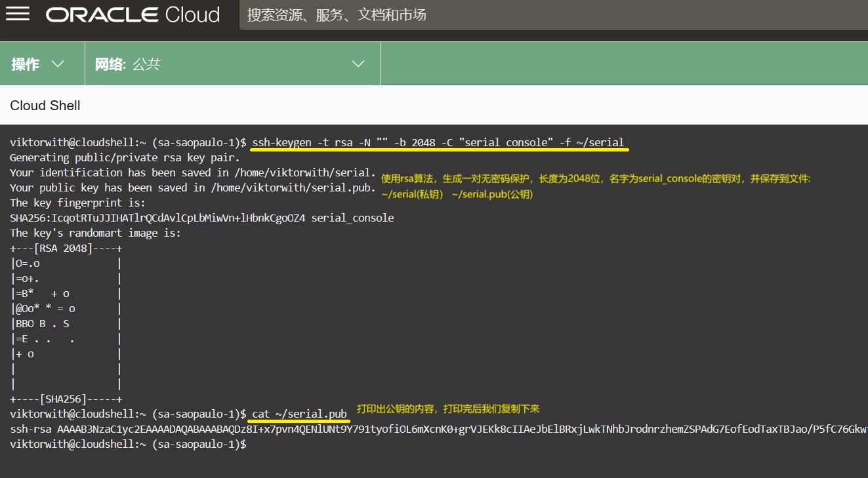The width and height of the screenshot is (868, 478).
Task: Click the yellow note 打印出公钥的内容
Action: 447,408
